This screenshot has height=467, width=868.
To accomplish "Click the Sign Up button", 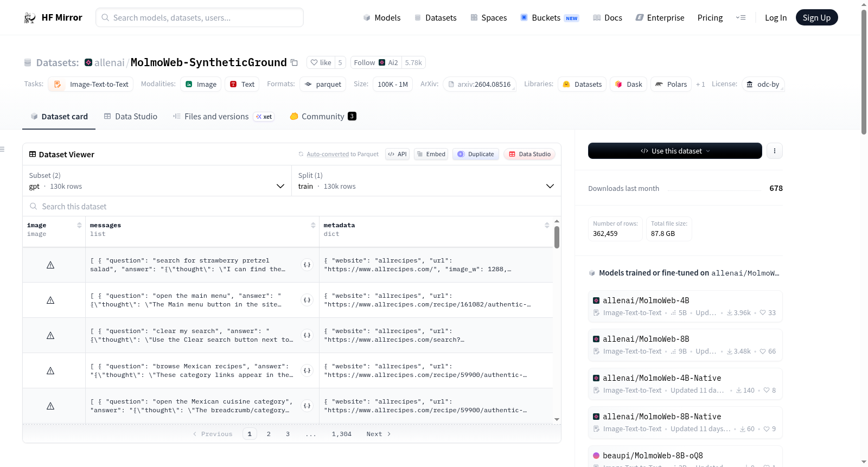I will pyautogui.click(x=816, y=17).
